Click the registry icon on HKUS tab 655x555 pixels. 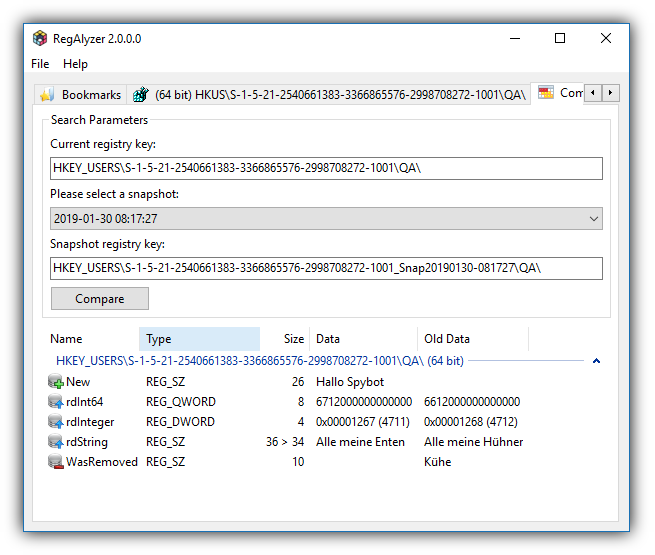tap(141, 95)
